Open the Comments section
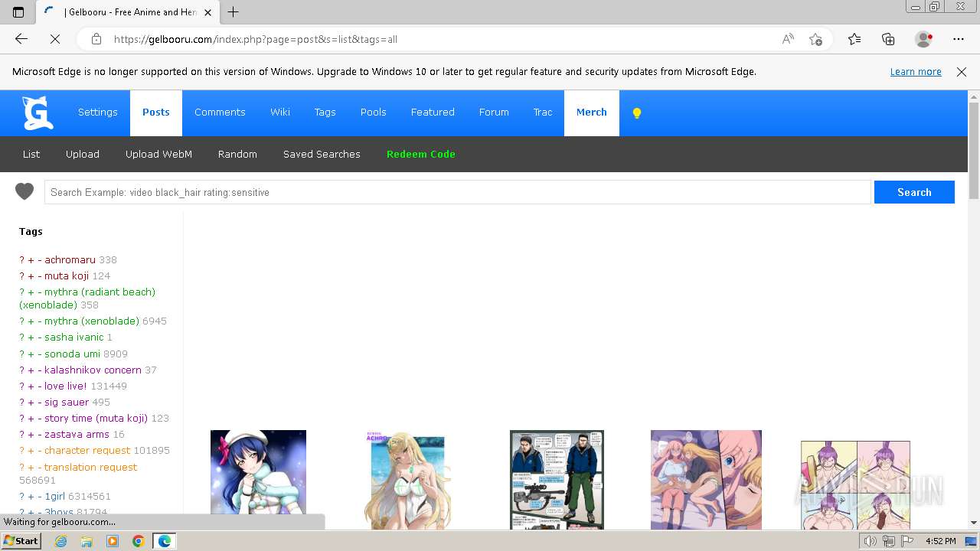This screenshot has height=551, width=980. (220, 112)
